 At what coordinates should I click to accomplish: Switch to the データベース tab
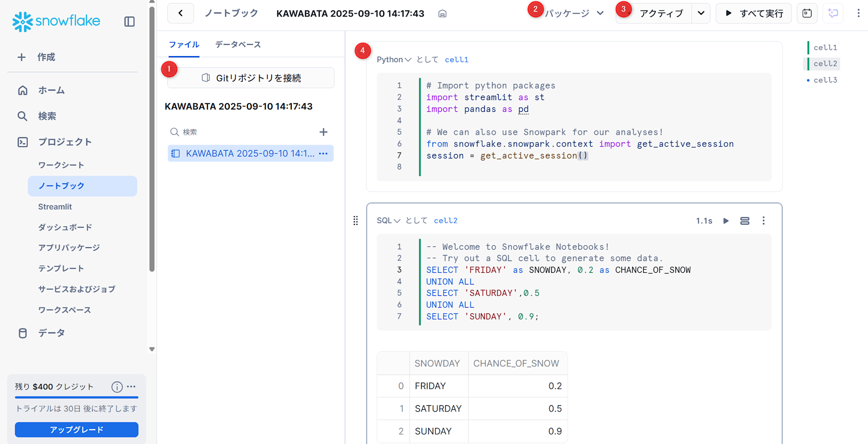(x=238, y=44)
